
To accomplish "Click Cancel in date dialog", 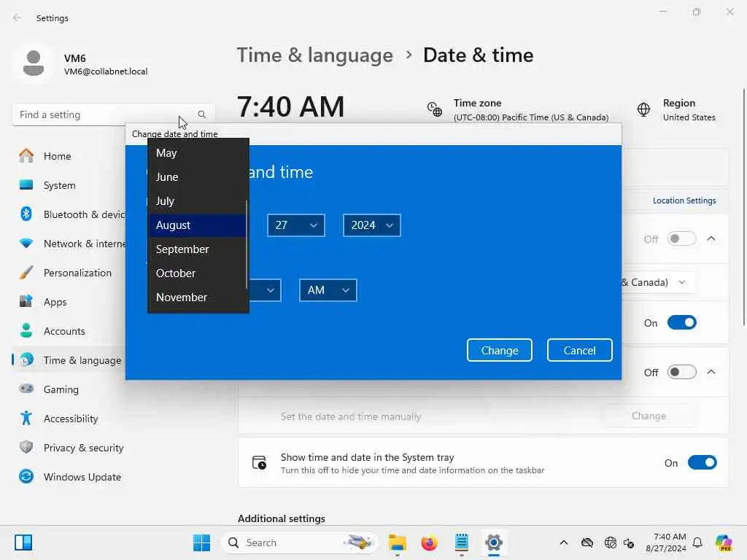I will click(579, 350).
